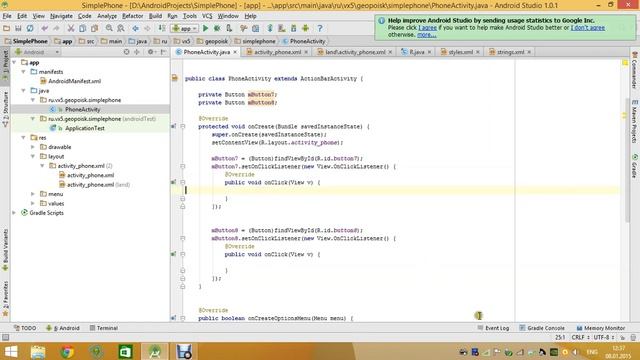The height and width of the screenshot is (360, 640).
Task: Toggle the 1: Project tool window button
Action: click(5, 65)
